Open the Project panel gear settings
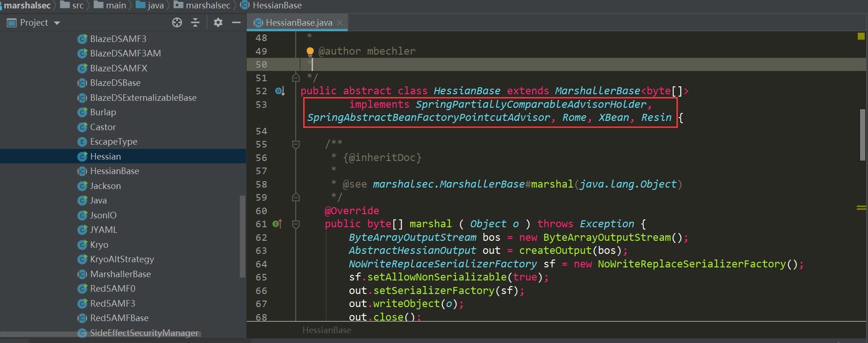The height and width of the screenshot is (343, 868). pos(218,22)
